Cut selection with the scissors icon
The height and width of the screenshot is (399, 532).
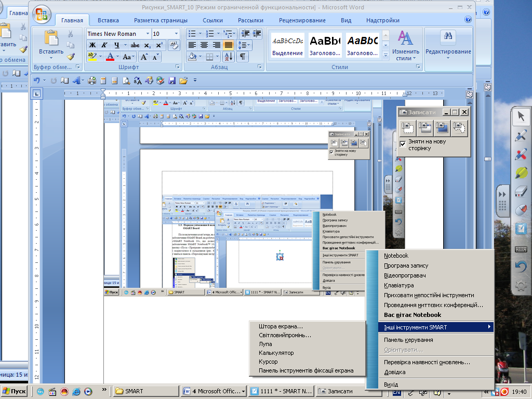(x=70, y=34)
